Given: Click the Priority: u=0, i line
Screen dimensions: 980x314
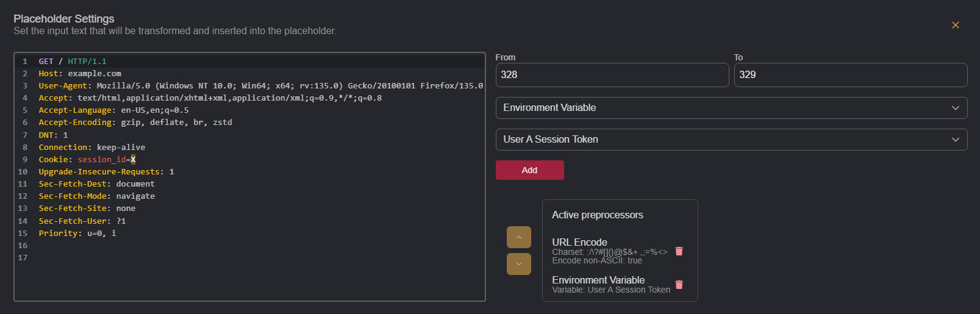Looking at the screenshot, I should tap(77, 234).
